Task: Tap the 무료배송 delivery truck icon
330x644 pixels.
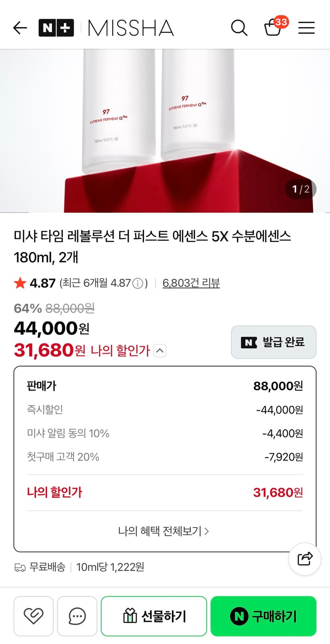Action: pos(20,567)
